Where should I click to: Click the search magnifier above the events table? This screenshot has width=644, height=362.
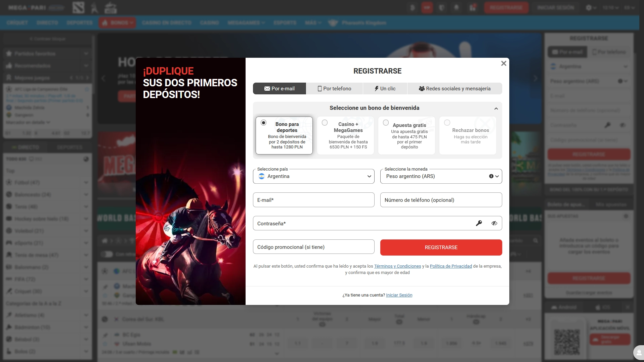pos(535,240)
